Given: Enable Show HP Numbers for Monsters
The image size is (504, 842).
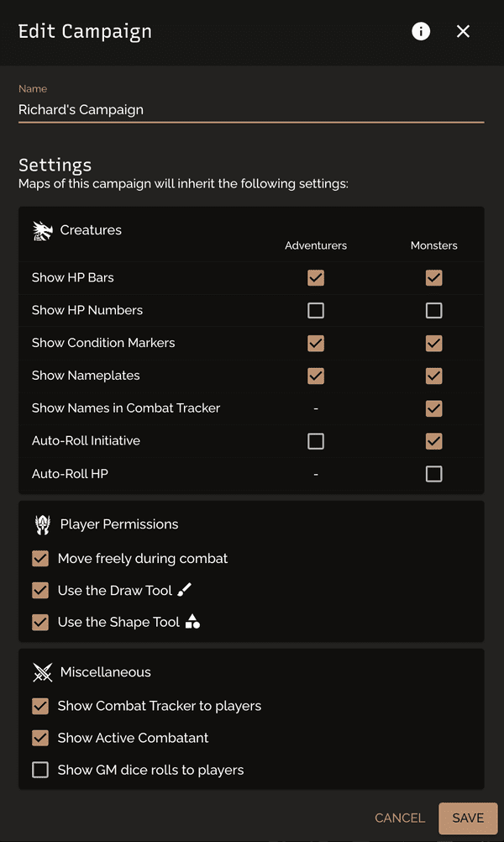Looking at the screenshot, I should coord(433,310).
